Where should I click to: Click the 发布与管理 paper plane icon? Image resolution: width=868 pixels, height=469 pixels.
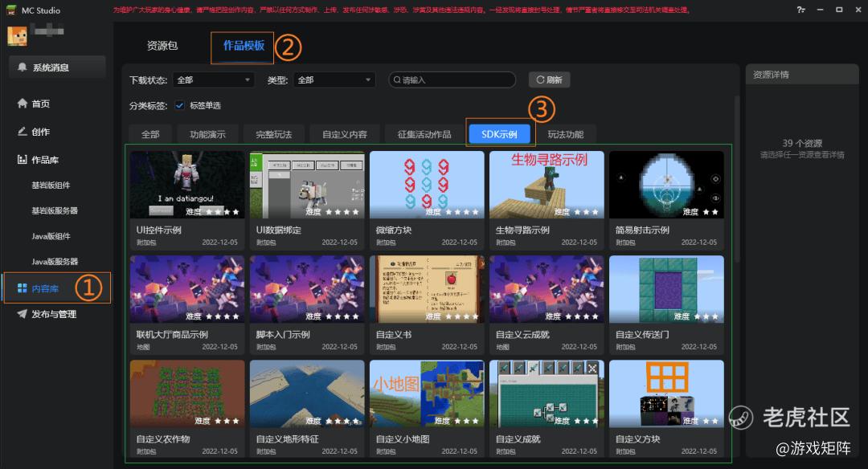click(x=23, y=313)
